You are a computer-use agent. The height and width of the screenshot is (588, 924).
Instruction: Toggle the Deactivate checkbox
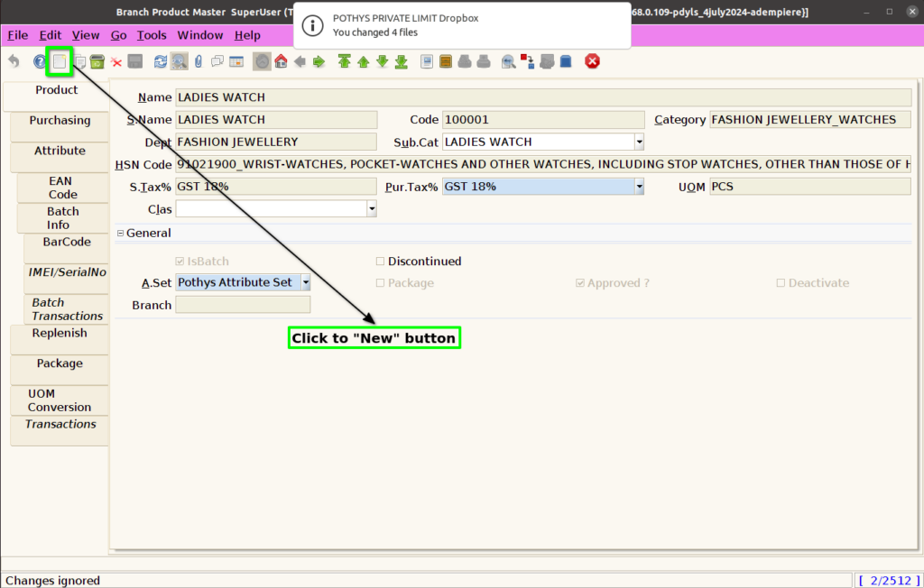point(781,283)
